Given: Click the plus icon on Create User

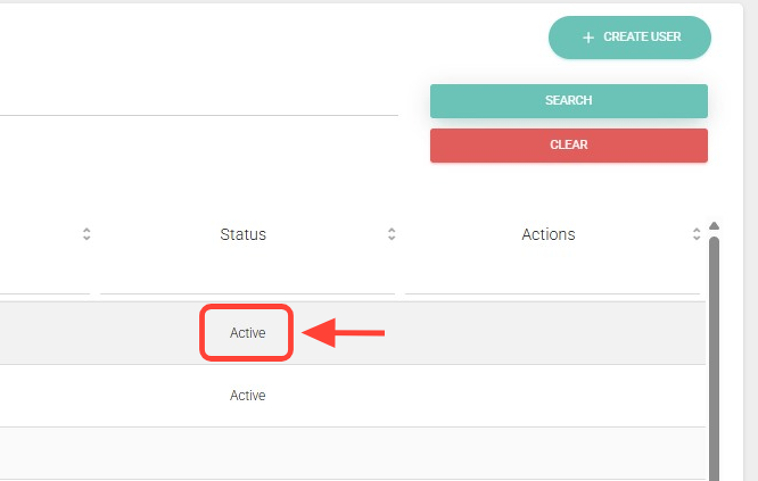Looking at the screenshot, I should 588,38.
